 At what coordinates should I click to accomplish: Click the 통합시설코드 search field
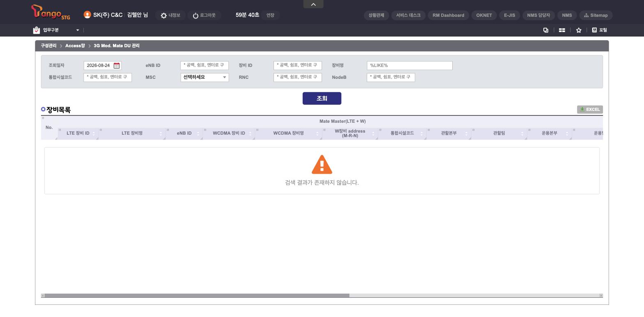(108, 77)
